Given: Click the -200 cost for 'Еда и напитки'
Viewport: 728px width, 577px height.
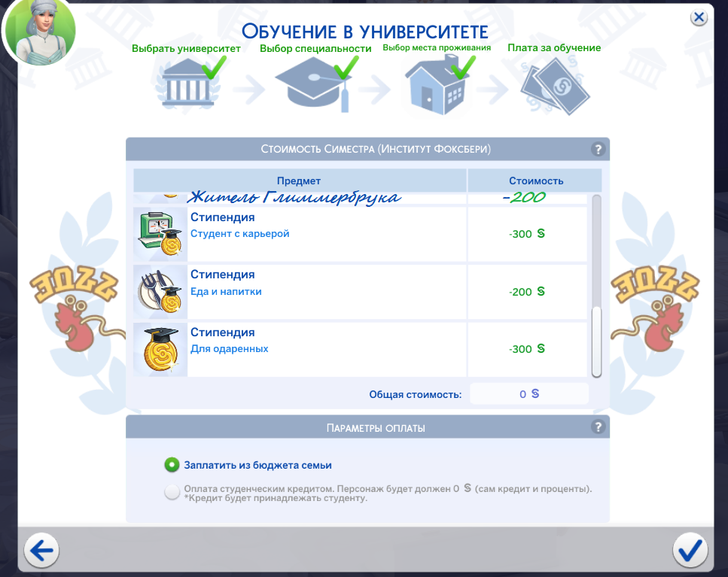Looking at the screenshot, I should (526, 292).
